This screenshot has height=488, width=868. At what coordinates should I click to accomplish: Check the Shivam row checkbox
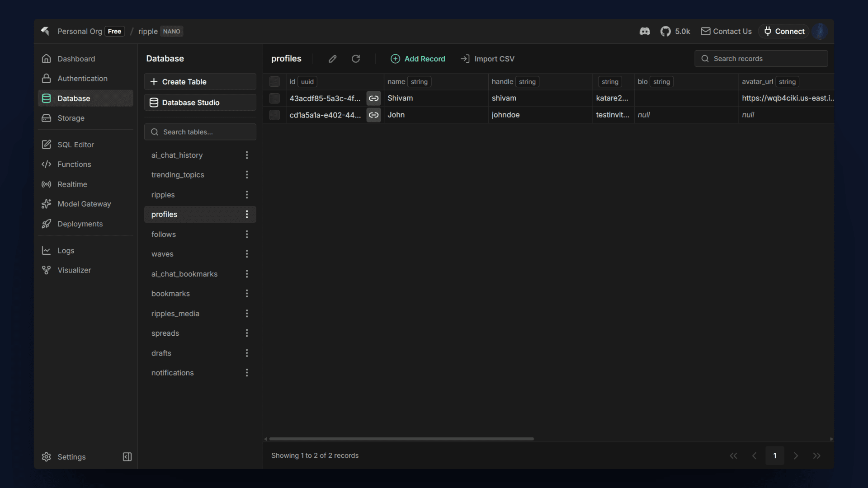(274, 98)
